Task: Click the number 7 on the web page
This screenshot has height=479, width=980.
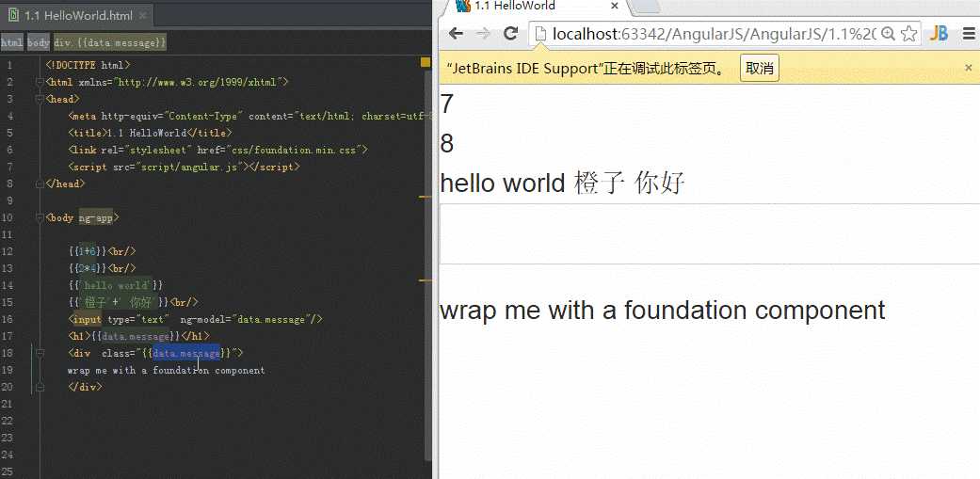Action: [446, 104]
